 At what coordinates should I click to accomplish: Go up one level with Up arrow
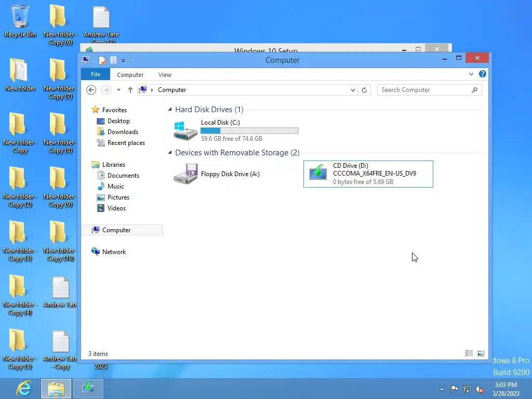(130, 90)
